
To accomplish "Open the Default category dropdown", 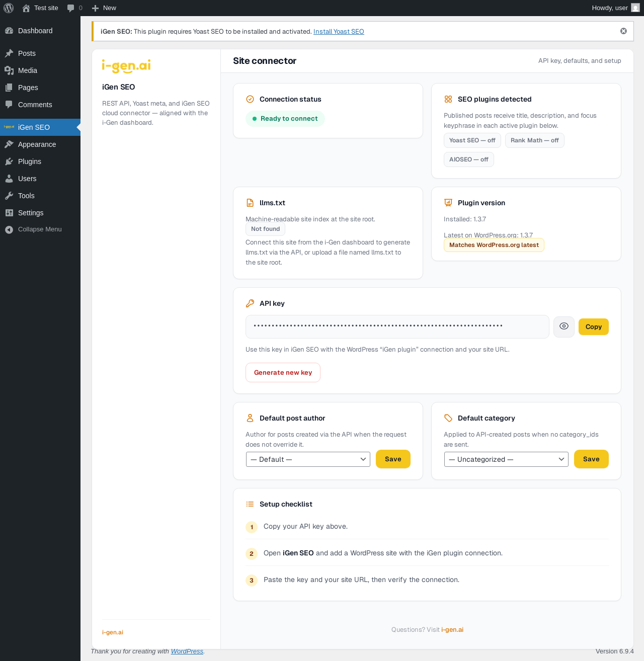I will tap(506, 459).
